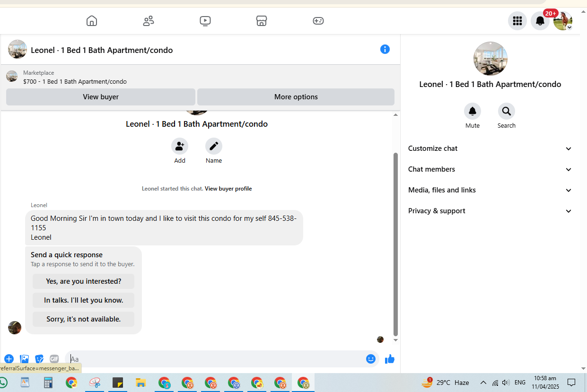Click the taskbar clock showing 10:58 am
The height and width of the screenshot is (392, 587).
coord(545,383)
